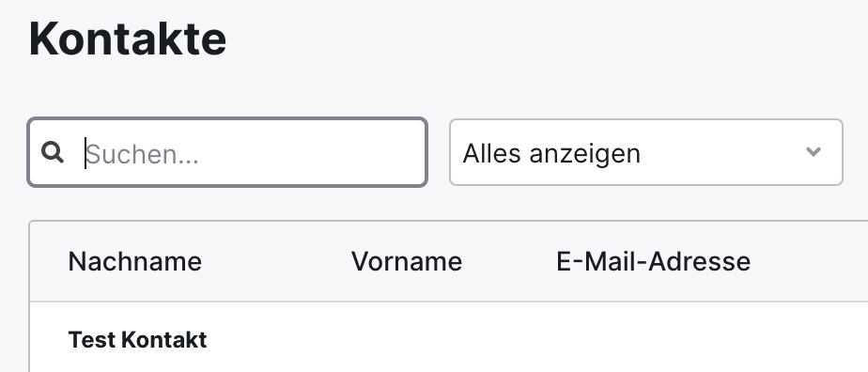Click the search lens beside Suchen...

53,151
